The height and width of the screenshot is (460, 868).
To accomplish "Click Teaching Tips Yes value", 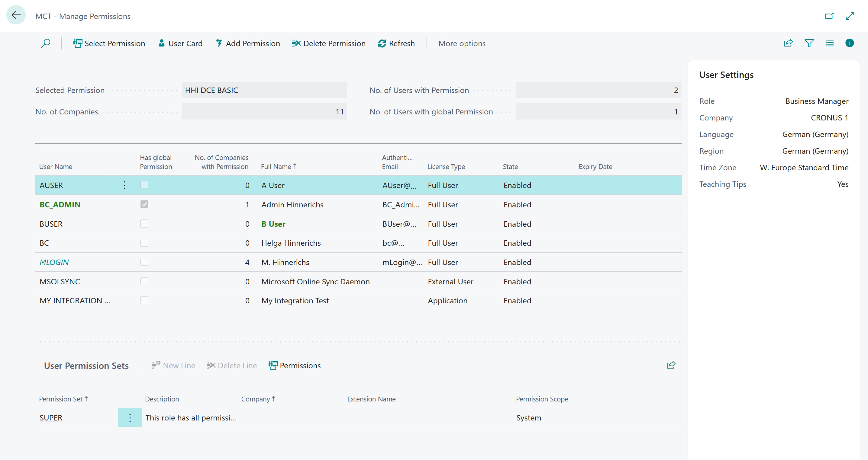I will [x=843, y=184].
